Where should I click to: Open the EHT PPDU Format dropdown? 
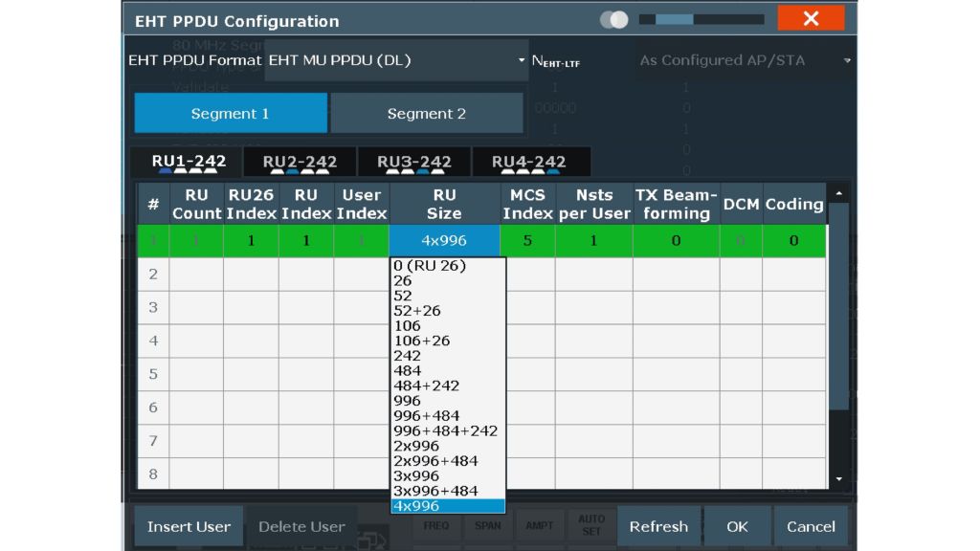[x=396, y=60]
